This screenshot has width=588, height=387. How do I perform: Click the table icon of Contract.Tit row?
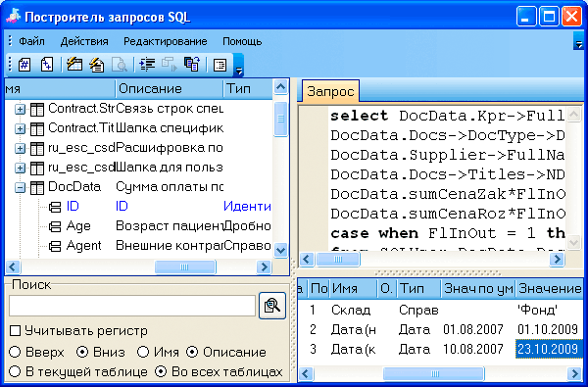click(x=37, y=128)
